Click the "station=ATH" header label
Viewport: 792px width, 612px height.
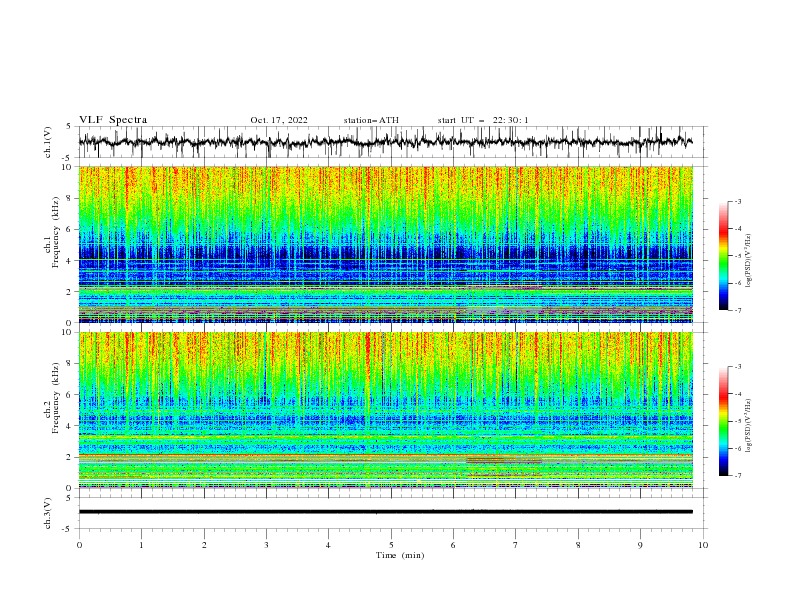(x=371, y=120)
